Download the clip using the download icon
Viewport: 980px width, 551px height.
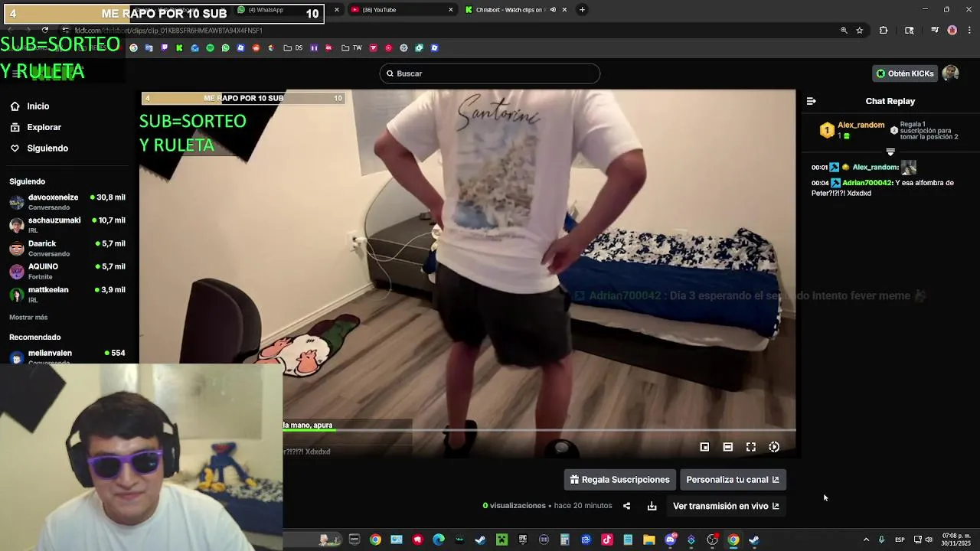652,506
